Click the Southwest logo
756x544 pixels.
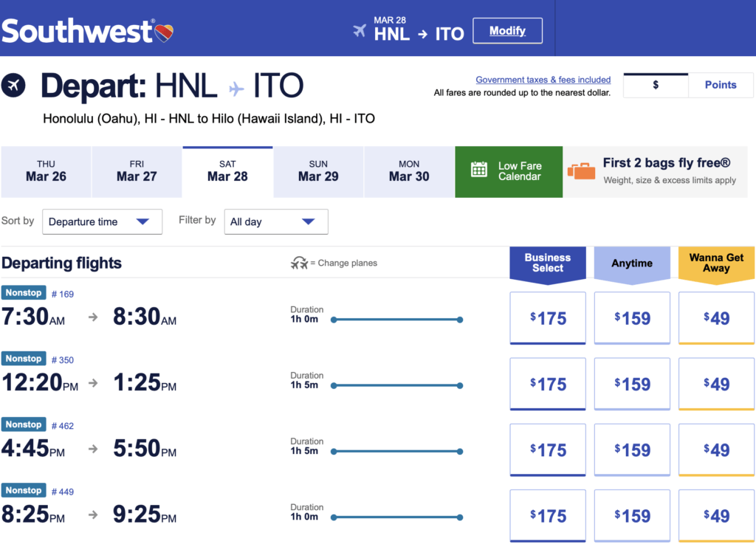tap(87, 31)
